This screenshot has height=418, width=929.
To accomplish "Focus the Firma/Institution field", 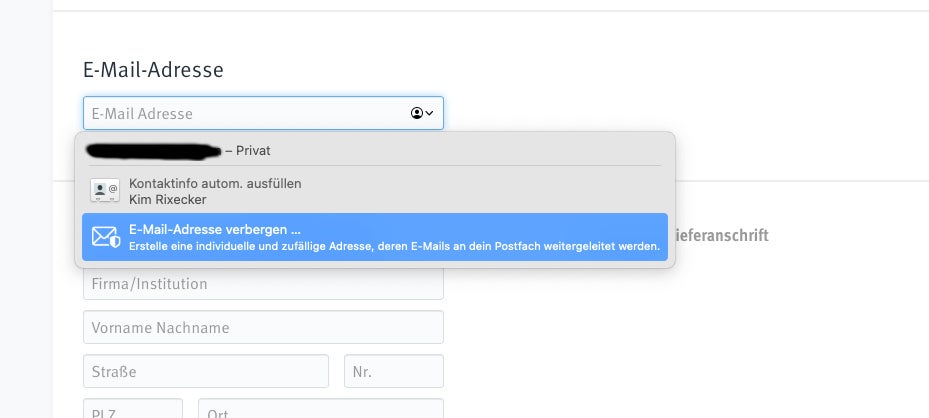I will pos(263,284).
